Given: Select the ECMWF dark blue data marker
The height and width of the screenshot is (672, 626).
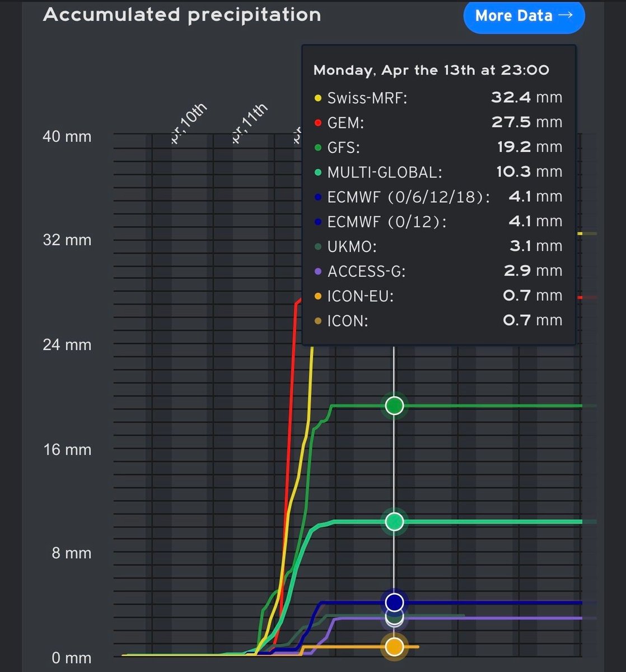Looking at the screenshot, I should pyautogui.click(x=395, y=602).
